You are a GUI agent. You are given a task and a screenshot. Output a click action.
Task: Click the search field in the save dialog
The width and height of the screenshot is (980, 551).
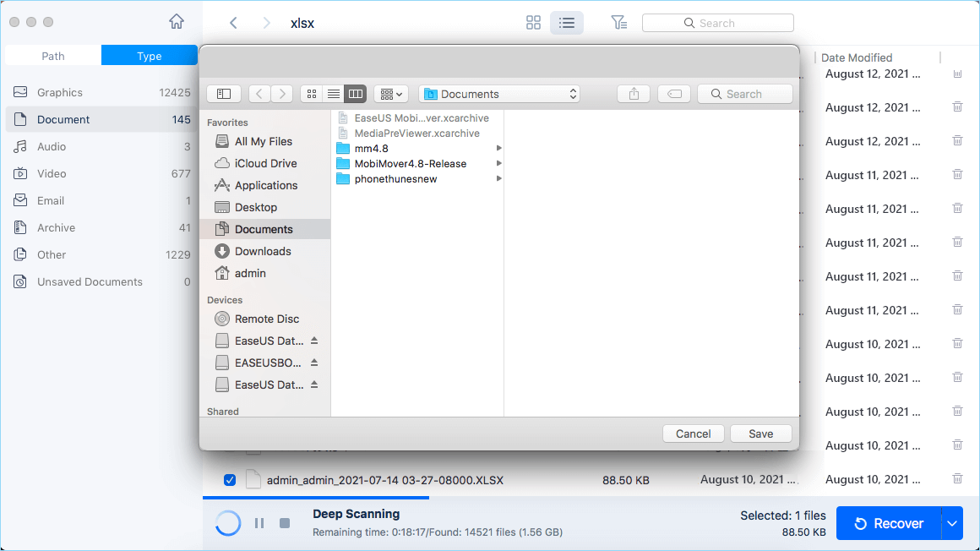pos(745,94)
